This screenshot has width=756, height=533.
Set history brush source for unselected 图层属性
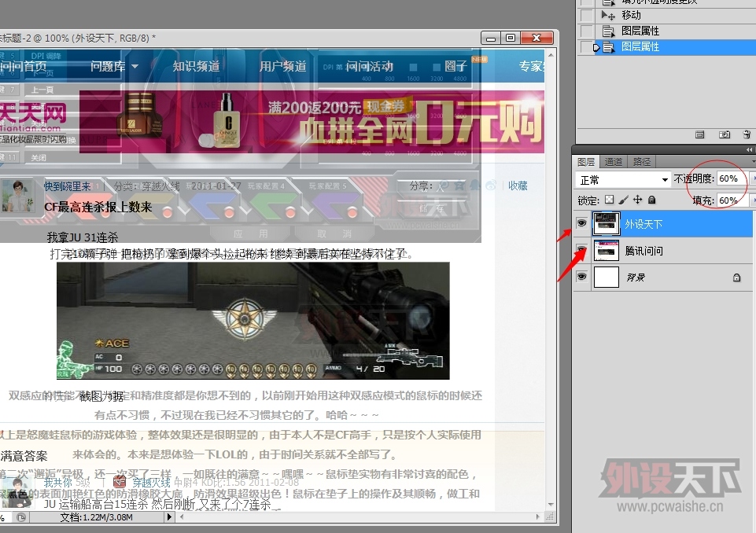click(x=586, y=31)
